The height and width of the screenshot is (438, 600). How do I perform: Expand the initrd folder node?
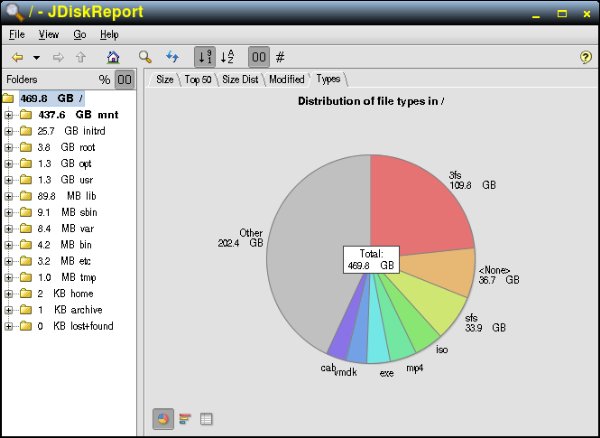[x=8, y=131]
